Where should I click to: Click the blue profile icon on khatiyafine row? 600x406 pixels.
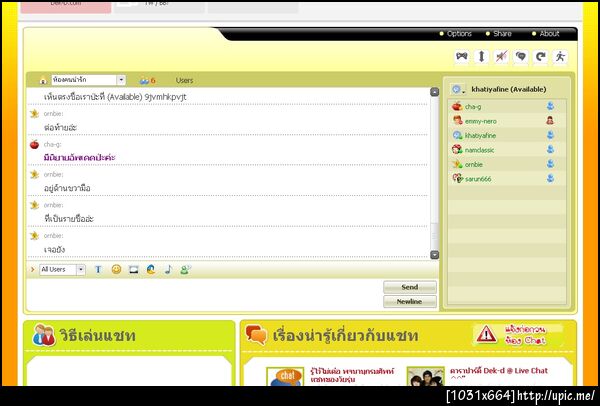click(x=550, y=135)
